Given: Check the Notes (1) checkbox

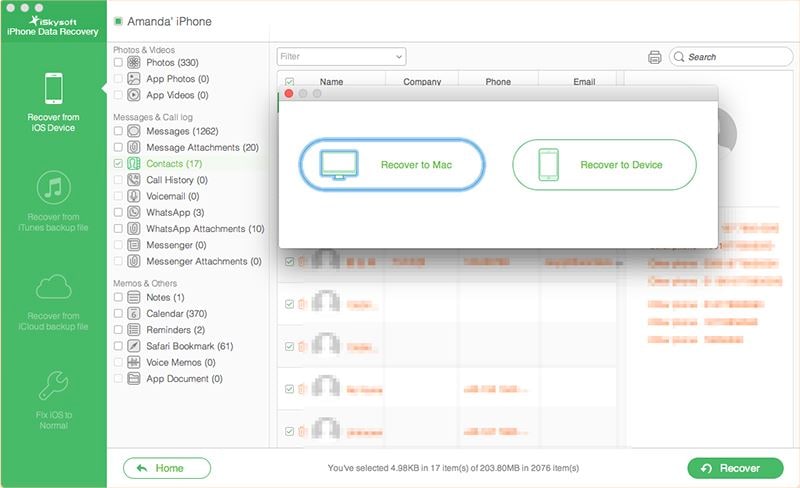Looking at the screenshot, I should (x=118, y=297).
